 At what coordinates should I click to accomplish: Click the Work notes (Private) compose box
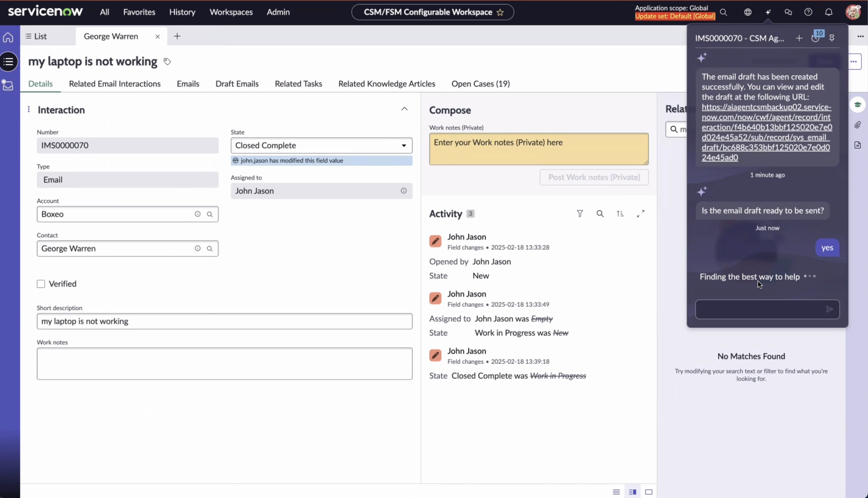[x=539, y=149]
